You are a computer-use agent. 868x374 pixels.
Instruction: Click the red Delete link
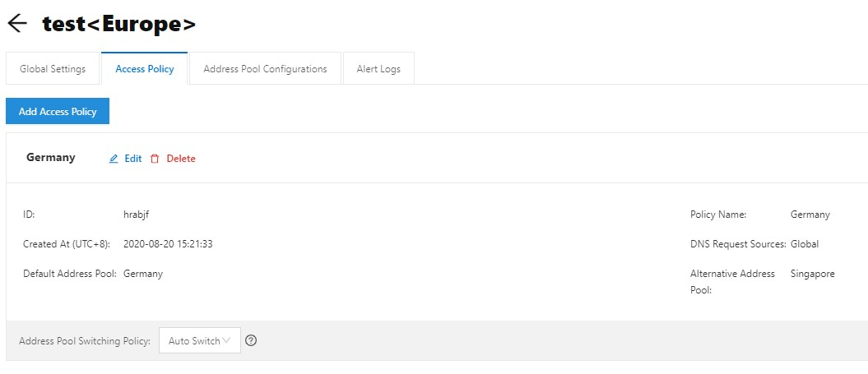pos(181,159)
